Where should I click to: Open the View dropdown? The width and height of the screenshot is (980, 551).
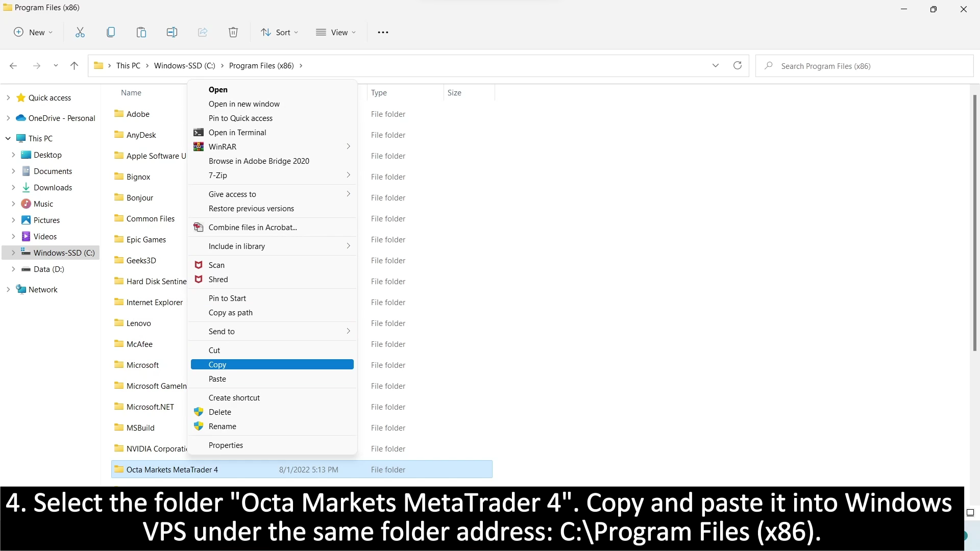pos(335,32)
